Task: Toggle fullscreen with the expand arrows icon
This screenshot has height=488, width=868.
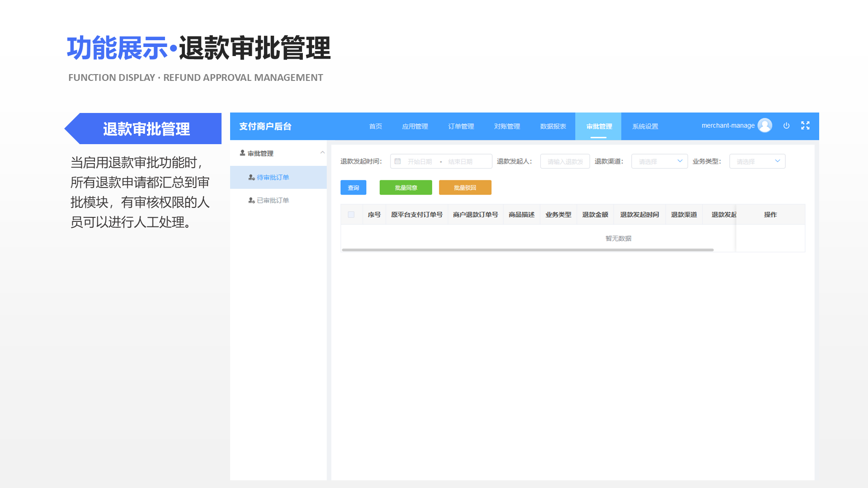Action: (x=805, y=126)
